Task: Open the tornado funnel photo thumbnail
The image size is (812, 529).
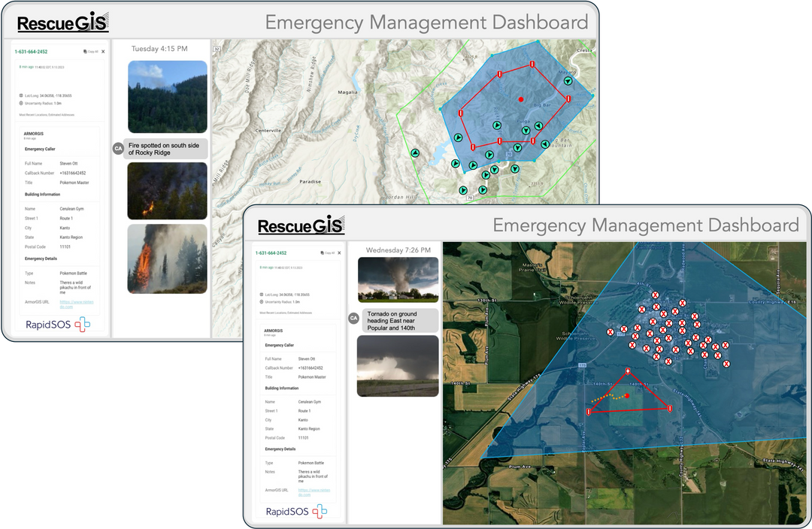Action: pyautogui.click(x=398, y=280)
